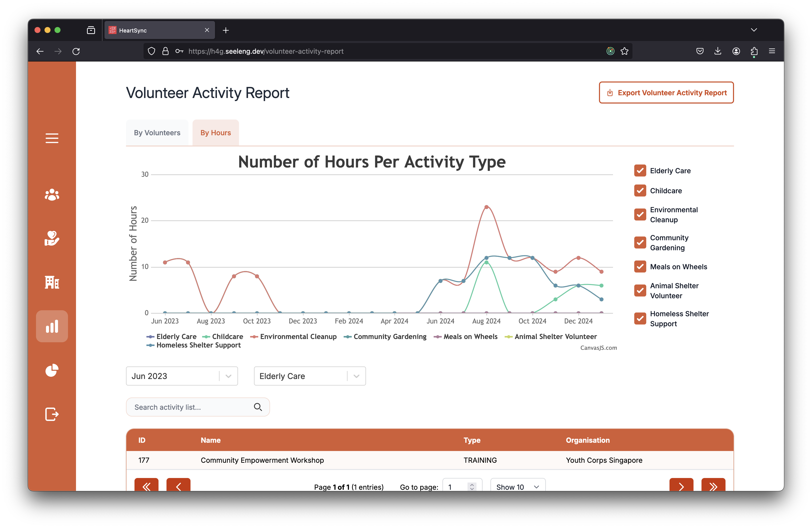The image size is (812, 528).
Task: Select the bar chart report icon
Action: (52, 326)
